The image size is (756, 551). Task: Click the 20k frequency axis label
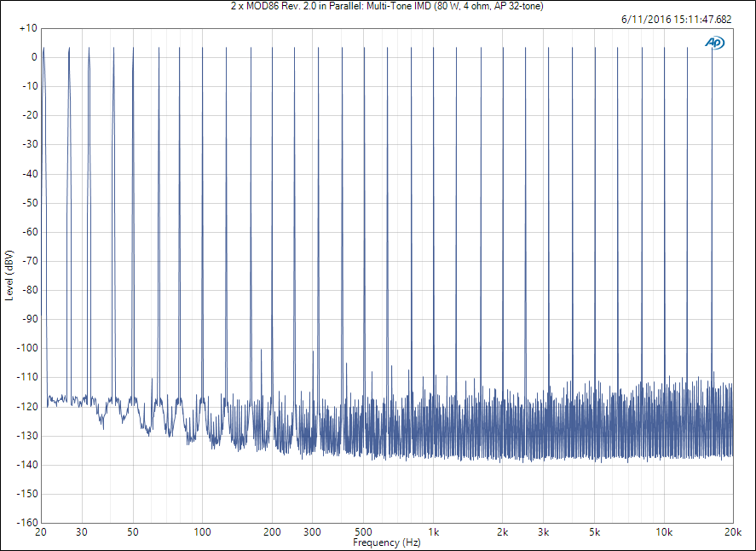point(733,531)
